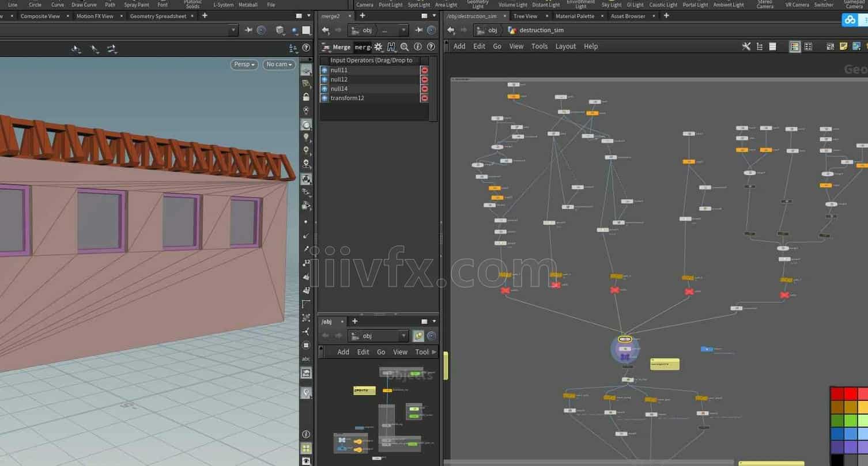
Task: Open the Edit menu in destruction_sim network
Action: pyautogui.click(x=480, y=46)
